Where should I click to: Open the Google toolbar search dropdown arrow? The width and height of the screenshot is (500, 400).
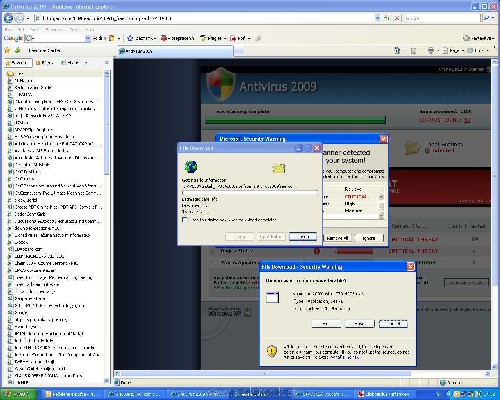(x=88, y=38)
